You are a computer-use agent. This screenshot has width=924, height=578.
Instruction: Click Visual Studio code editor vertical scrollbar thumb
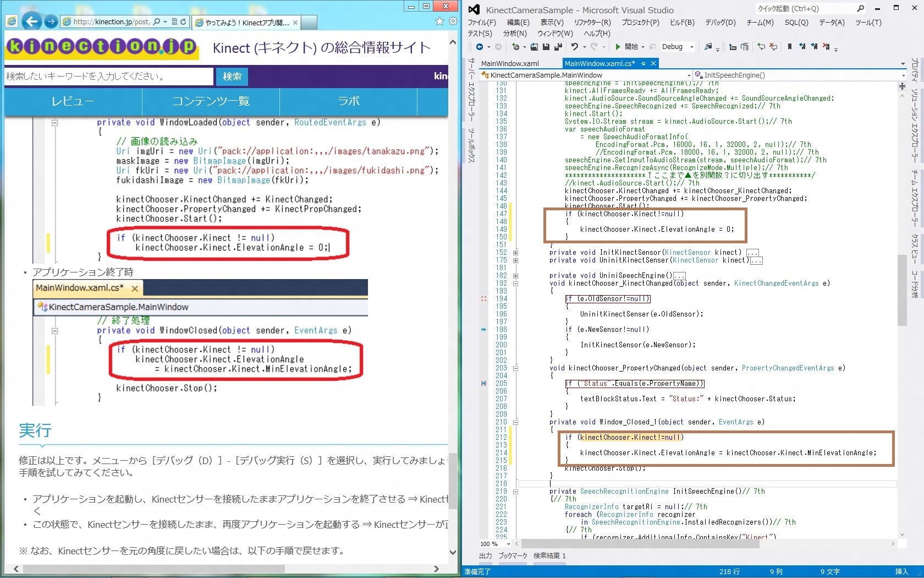tap(902, 290)
